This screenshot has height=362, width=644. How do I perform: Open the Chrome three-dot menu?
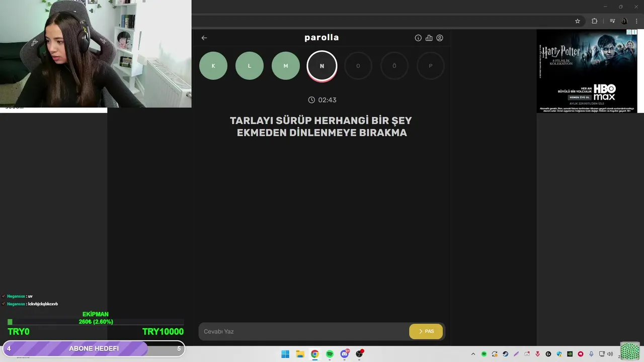[636, 21]
